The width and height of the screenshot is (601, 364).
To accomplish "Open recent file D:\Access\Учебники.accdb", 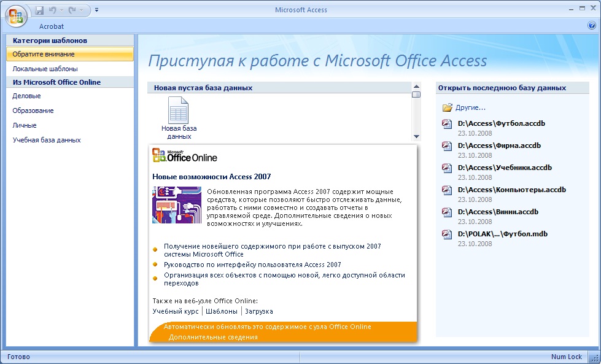I will (505, 168).
